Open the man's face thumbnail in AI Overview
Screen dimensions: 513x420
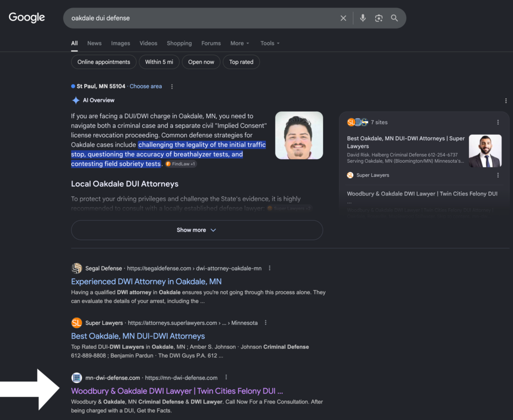(x=299, y=135)
